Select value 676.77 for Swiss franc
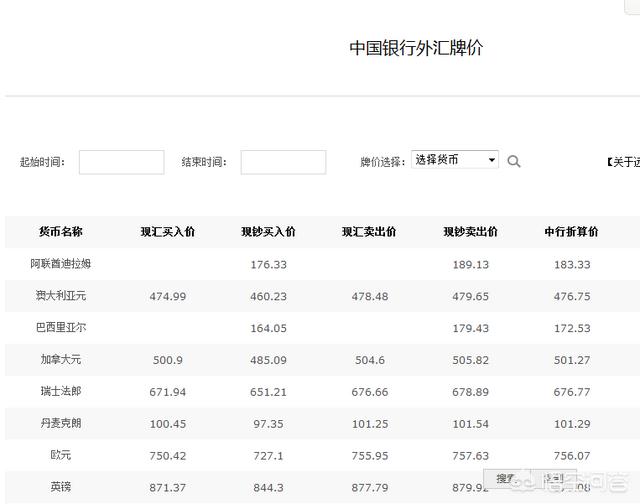 572,392
